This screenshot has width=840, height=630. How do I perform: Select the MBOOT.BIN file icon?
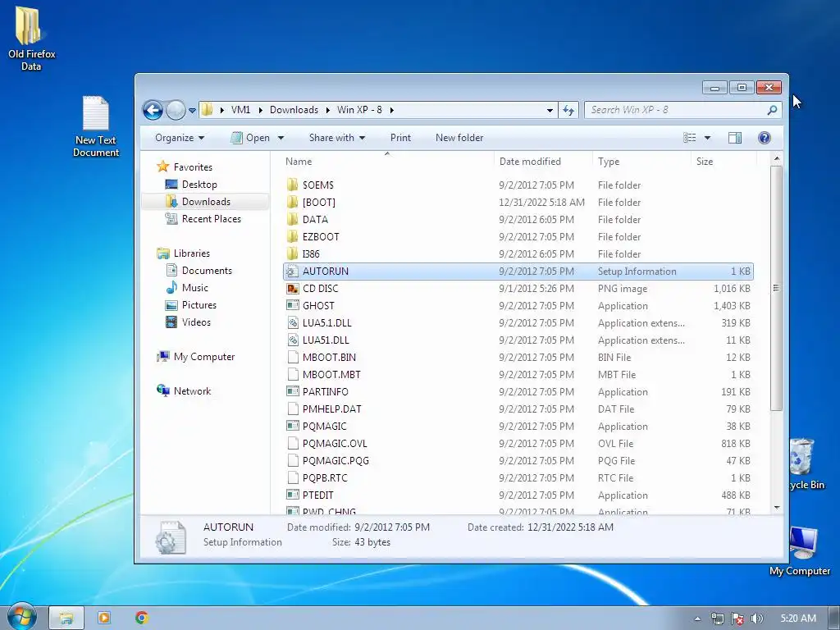[293, 357]
